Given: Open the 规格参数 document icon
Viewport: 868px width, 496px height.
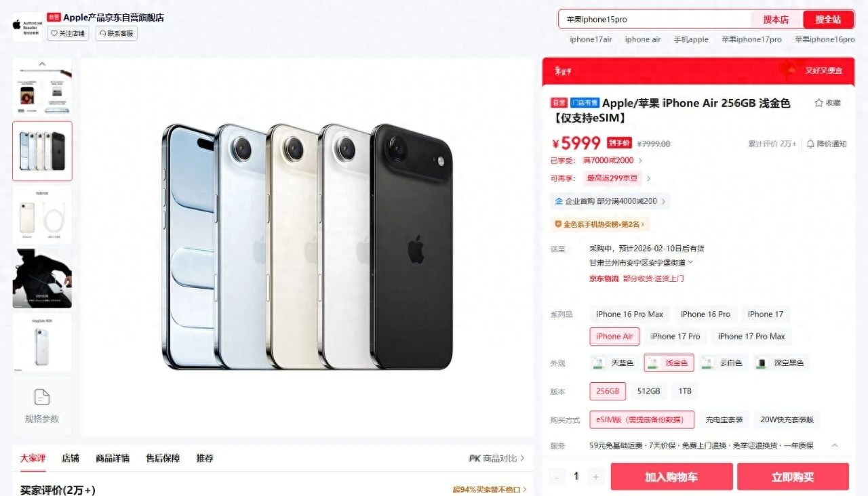Looking at the screenshot, I should point(42,397).
